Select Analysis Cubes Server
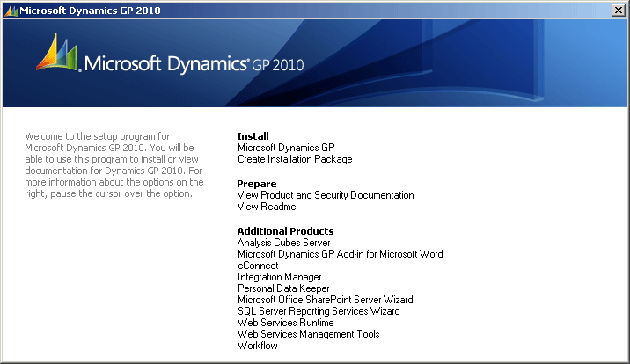Viewport: 630px width, 364px height. pyautogui.click(x=283, y=243)
